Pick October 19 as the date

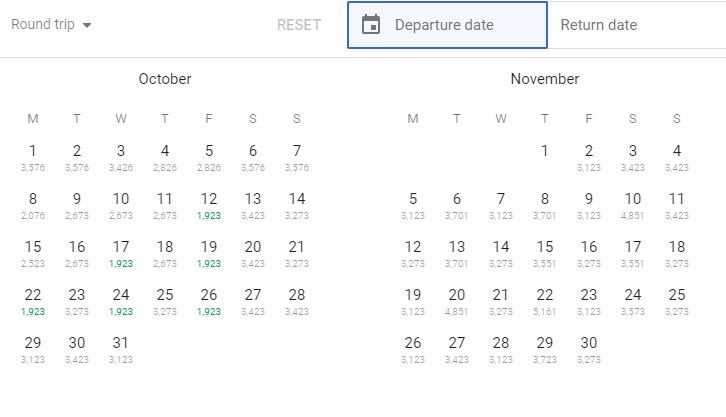coord(209,252)
